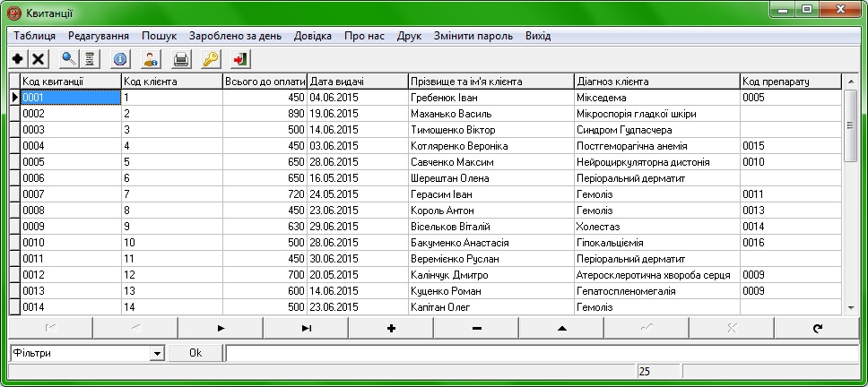Jump to first record in navigator
Viewport: 868px width, 387px height.
[50, 328]
